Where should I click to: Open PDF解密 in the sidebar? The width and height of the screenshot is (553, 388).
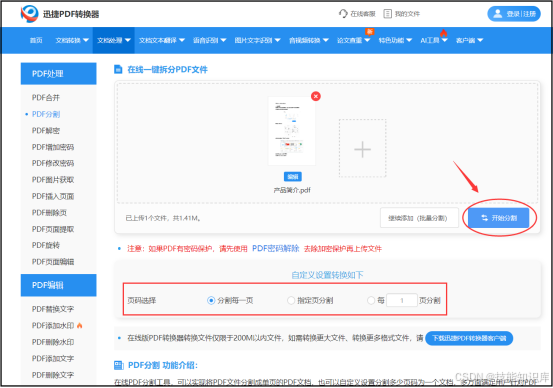(46, 131)
